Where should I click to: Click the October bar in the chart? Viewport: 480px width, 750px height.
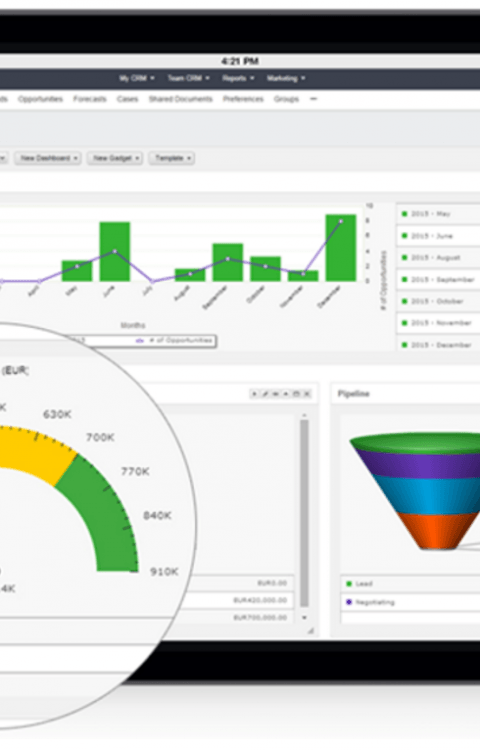coord(265,269)
